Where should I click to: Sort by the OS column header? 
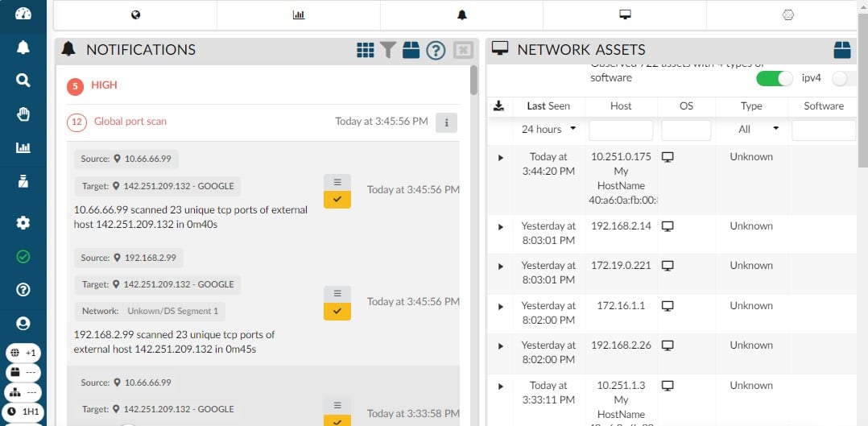[686, 105]
